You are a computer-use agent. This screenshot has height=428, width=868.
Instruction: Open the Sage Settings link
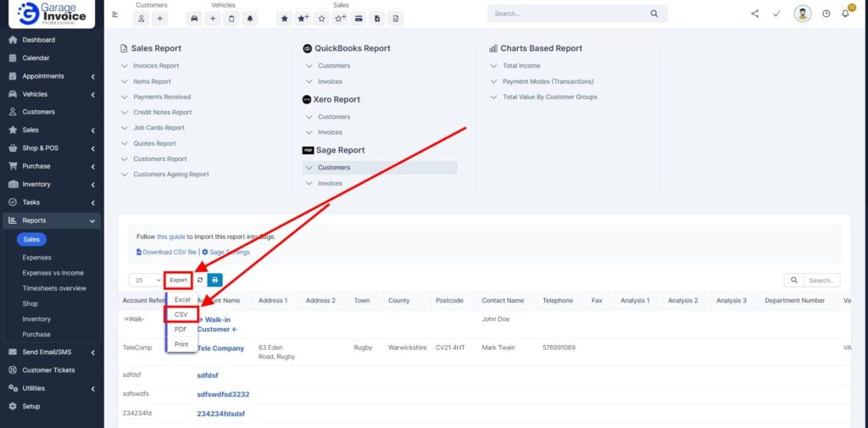(225, 252)
